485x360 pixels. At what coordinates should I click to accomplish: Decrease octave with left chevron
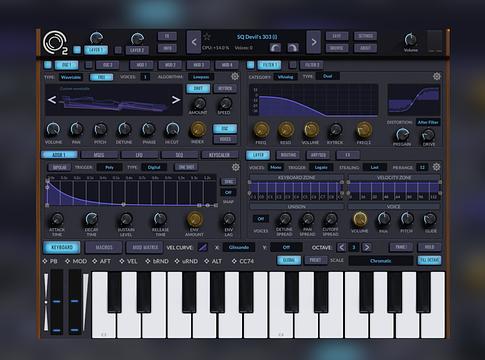coord(341,247)
